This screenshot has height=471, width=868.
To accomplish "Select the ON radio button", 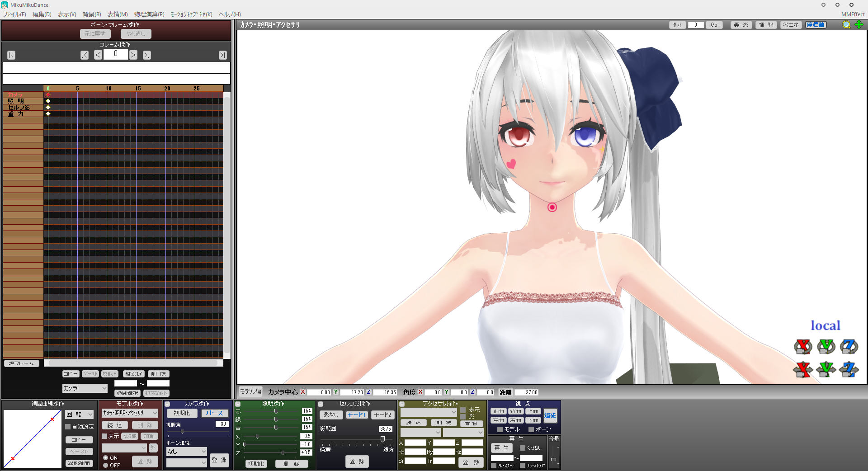I will (x=105, y=458).
